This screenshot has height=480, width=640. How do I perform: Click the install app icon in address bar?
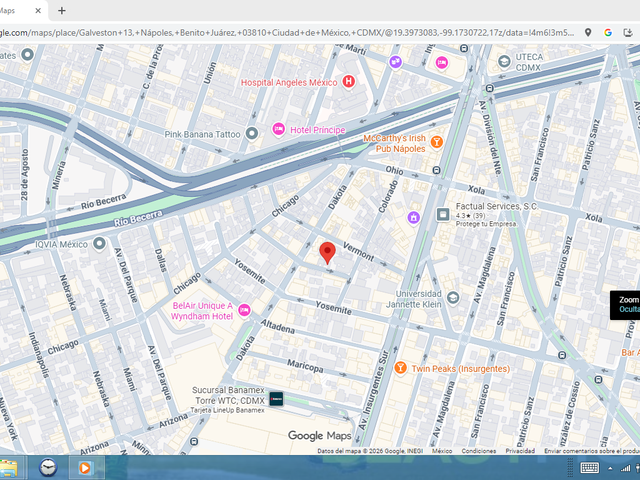pos(628,33)
